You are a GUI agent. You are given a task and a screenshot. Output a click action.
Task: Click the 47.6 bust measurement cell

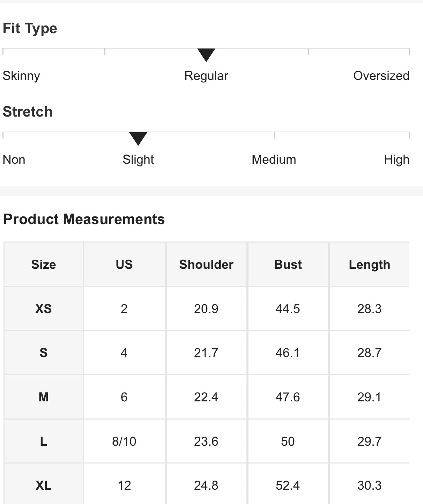pyautogui.click(x=288, y=397)
